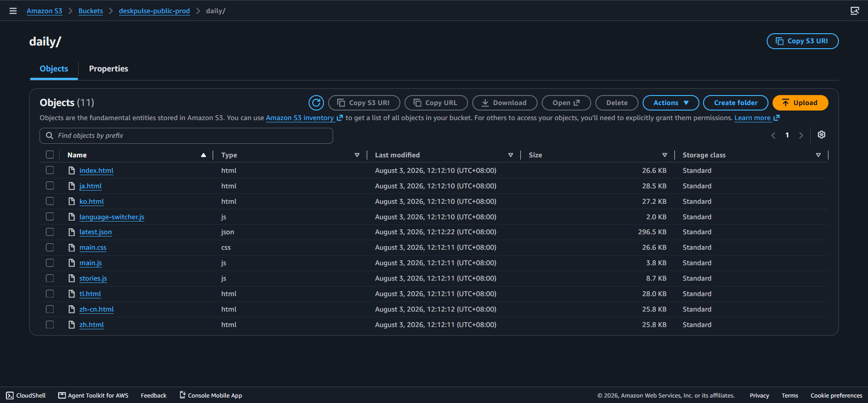Open CloudShell from the footer

tap(26, 395)
